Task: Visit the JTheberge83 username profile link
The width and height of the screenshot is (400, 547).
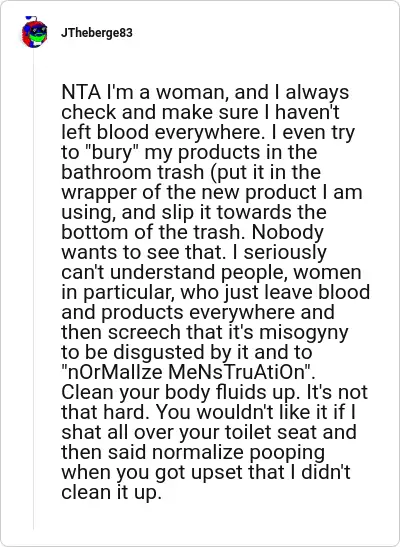Action: [97, 33]
